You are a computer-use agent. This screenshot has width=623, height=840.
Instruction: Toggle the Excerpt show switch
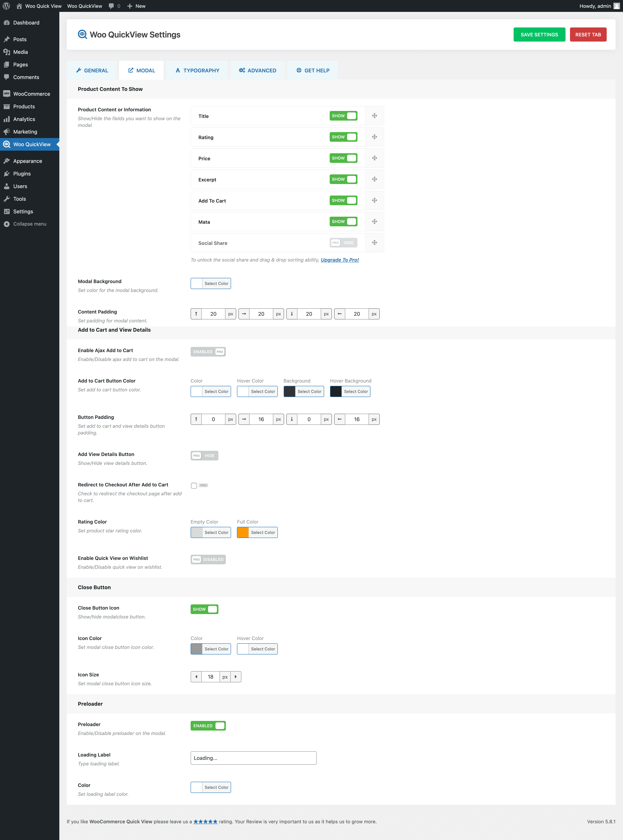pos(343,179)
